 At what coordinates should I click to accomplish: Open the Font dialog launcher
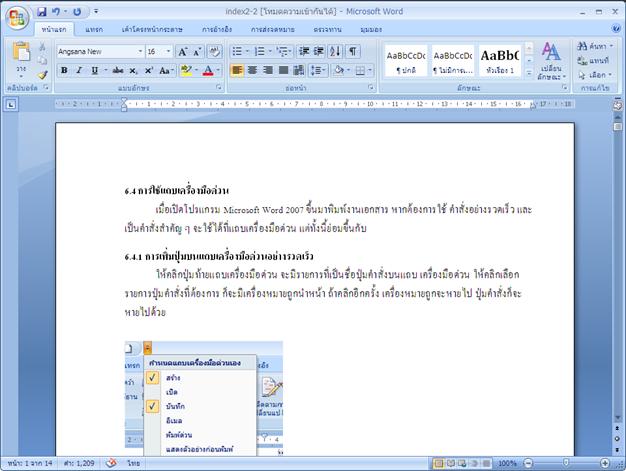coord(219,87)
